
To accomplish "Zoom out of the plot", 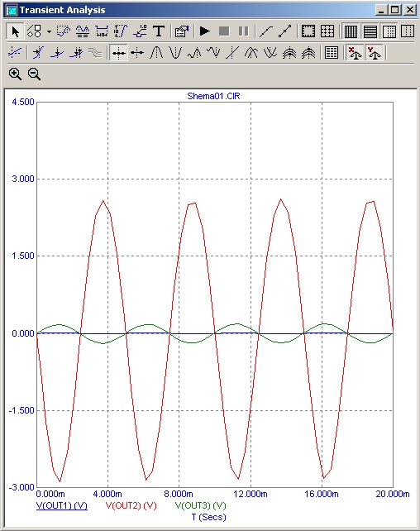I will pyautogui.click(x=34, y=74).
